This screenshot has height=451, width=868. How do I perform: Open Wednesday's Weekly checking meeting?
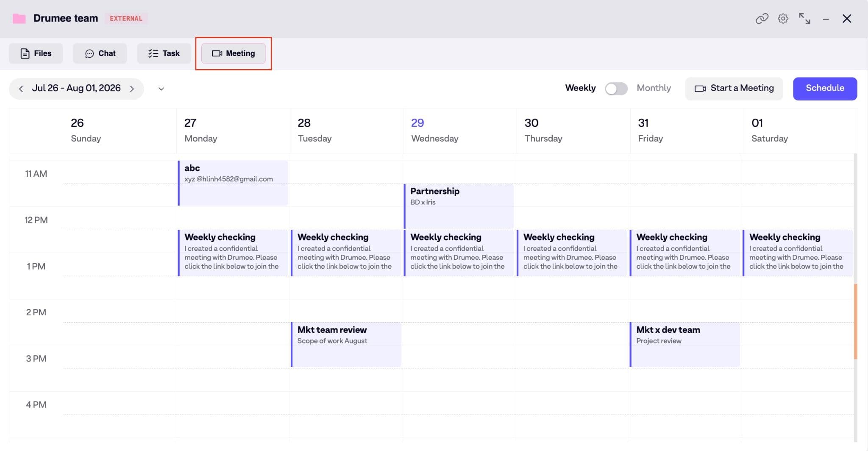(x=459, y=253)
